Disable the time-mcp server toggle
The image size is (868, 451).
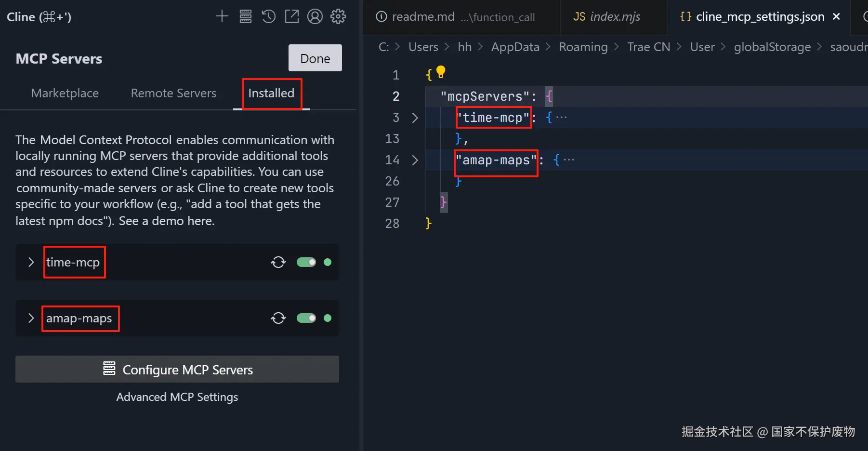pos(306,262)
